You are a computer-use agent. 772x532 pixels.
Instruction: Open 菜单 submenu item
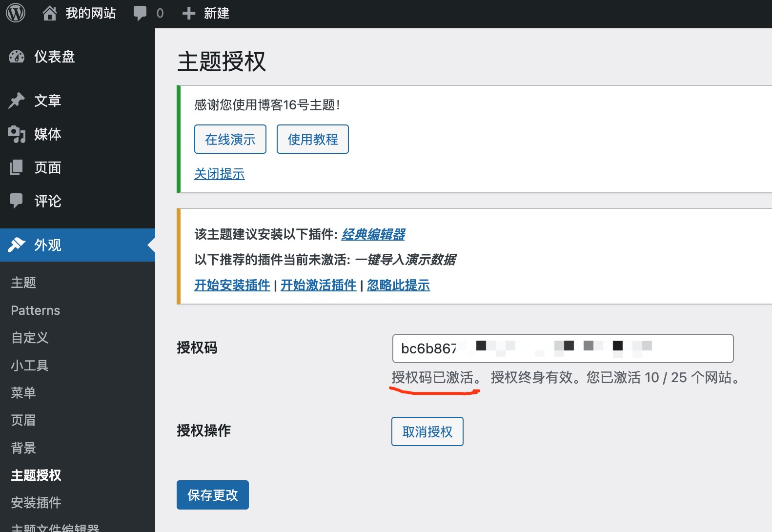point(23,392)
